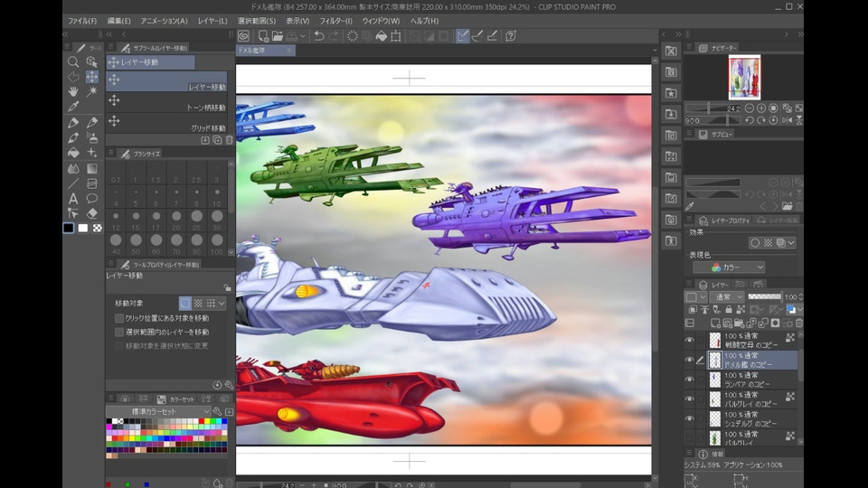Screen dimensions: 868x488
Task: Click the Undo arrow in the command bar
Action: [x=317, y=36]
